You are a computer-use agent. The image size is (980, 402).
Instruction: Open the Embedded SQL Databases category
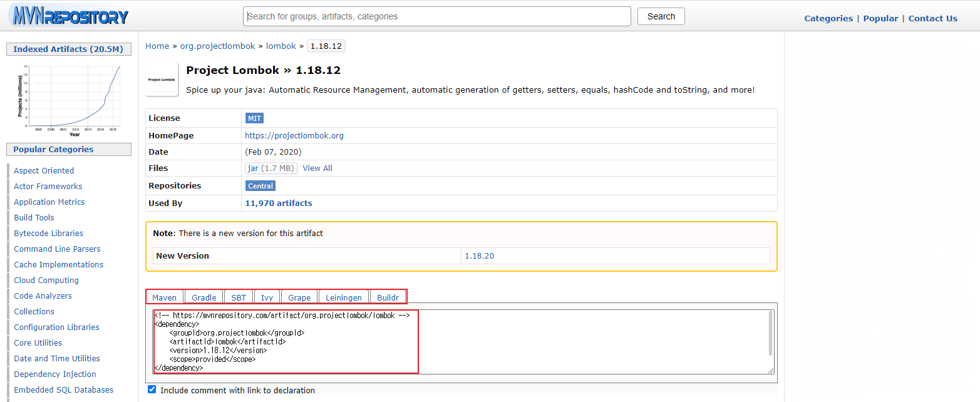click(x=64, y=389)
